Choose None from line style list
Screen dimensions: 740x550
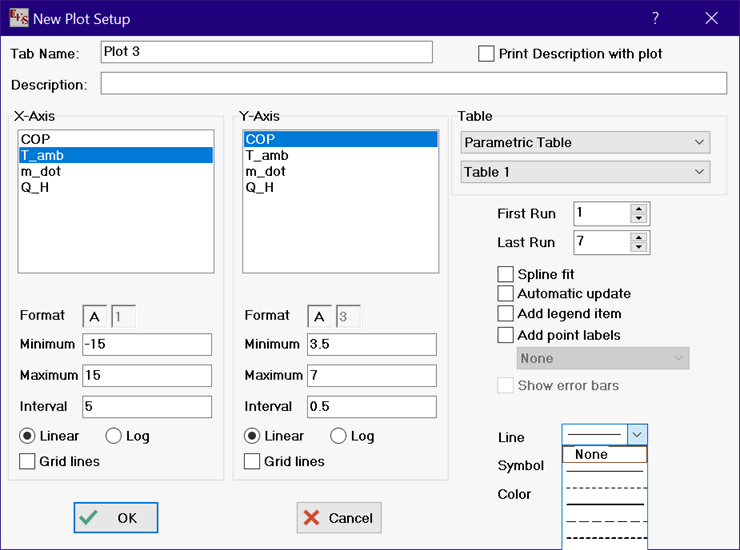tap(605, 455)
